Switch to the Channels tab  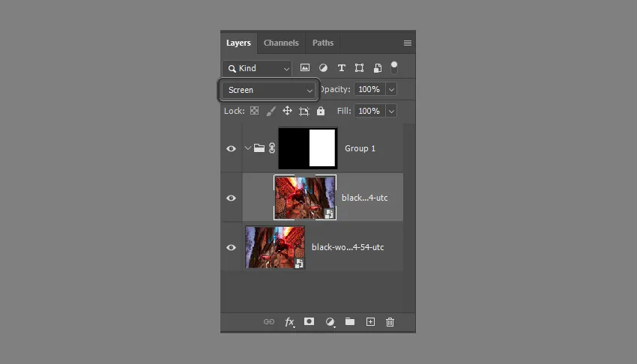(281, 43)
